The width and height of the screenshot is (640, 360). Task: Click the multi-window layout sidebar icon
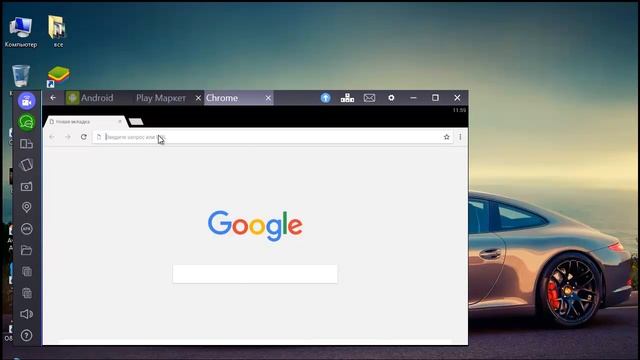click(27, 144)
